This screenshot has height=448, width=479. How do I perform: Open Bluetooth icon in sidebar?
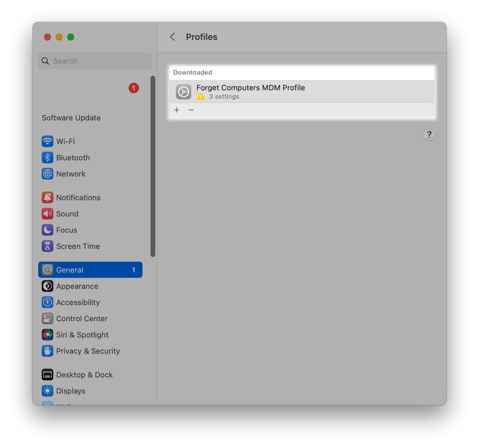tap(47, 157)
